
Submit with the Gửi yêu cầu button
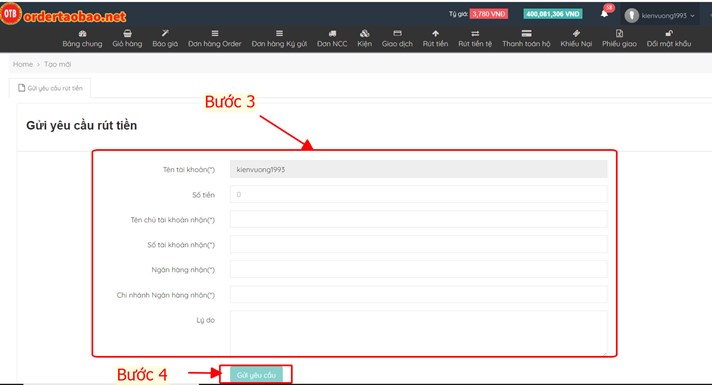coord(256,375)
